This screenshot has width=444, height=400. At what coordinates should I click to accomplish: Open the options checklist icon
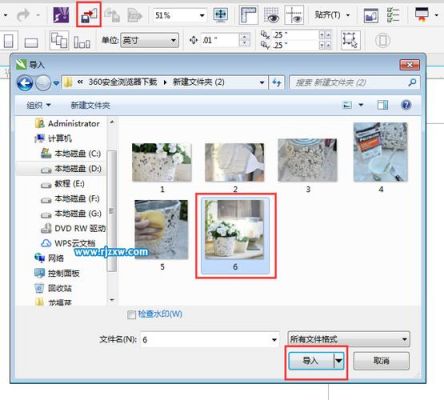[x=393, y=15]
